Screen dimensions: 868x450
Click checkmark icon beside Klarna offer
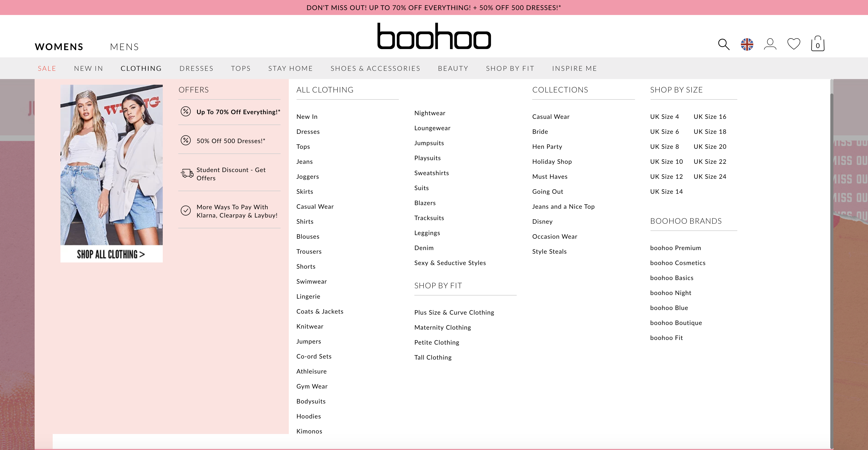click(186, 211)
